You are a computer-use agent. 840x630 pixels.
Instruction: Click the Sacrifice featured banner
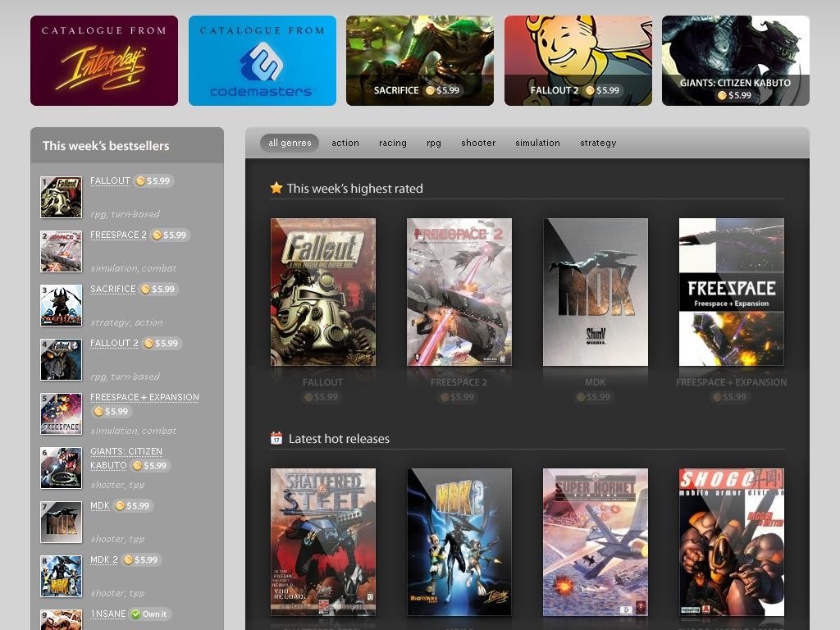[x=420, y=61]
